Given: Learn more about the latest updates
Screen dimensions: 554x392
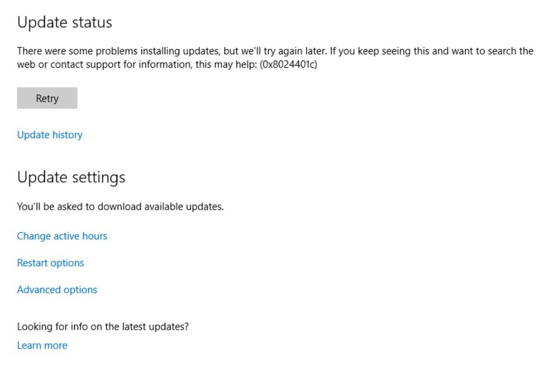Looking at the screenshot, I should (x=42, y=346).
